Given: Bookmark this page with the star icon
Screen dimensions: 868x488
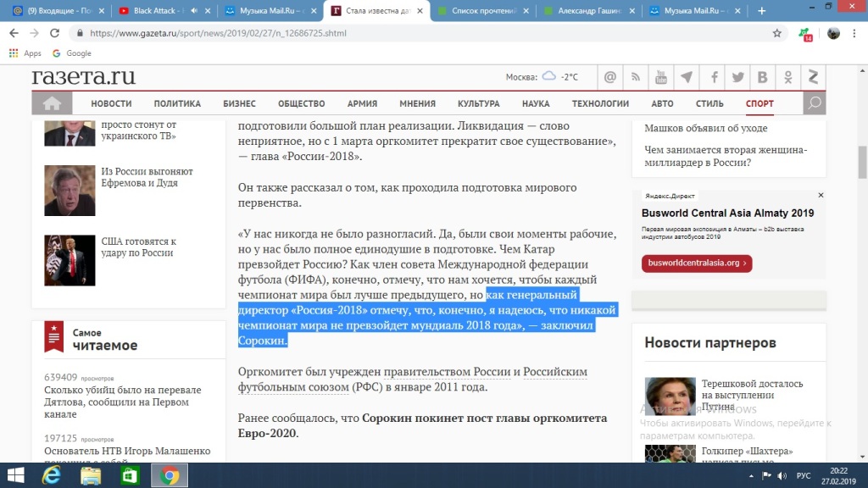Looking at the screenshot, I should click(x=777, y=33).
